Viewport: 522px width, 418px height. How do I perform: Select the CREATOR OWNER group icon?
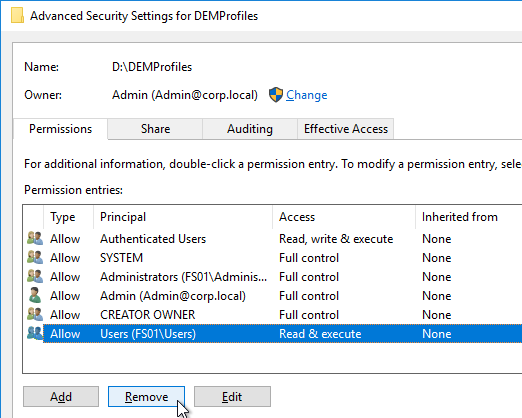tap(35, 315)
